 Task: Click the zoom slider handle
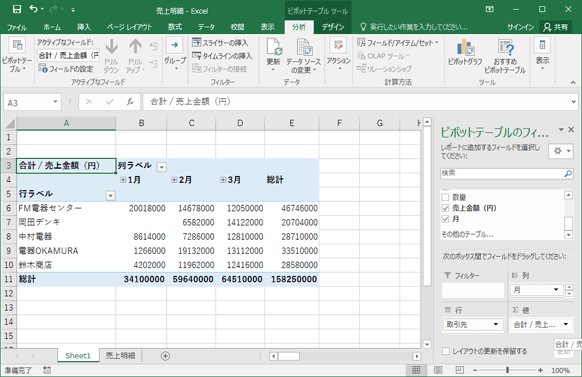coord(507,370)
